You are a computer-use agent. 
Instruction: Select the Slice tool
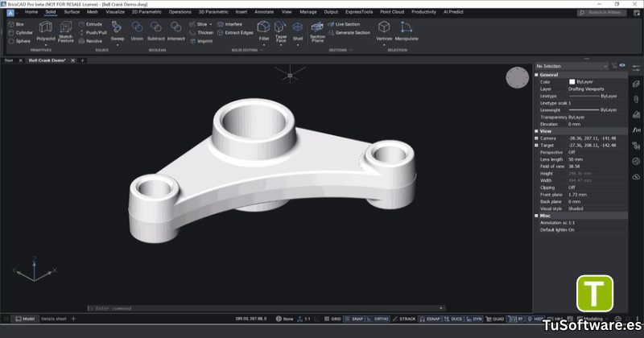[x=198, y=24]
